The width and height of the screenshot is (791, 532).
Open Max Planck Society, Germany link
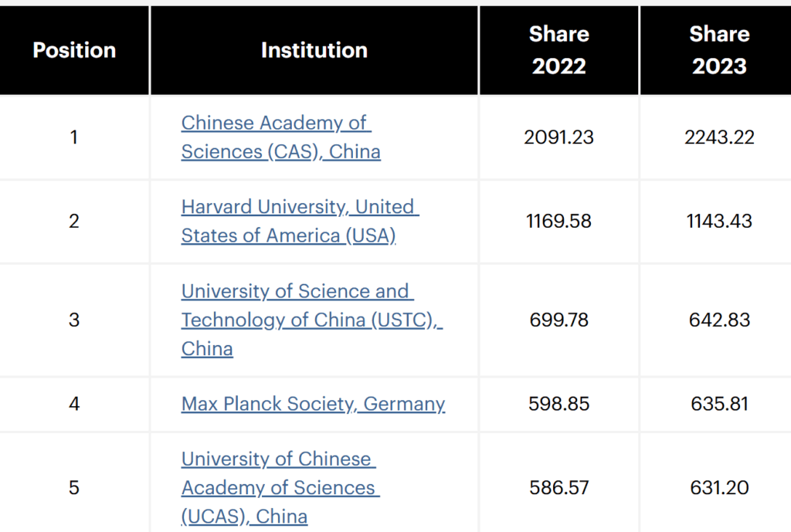pos(313,404)
